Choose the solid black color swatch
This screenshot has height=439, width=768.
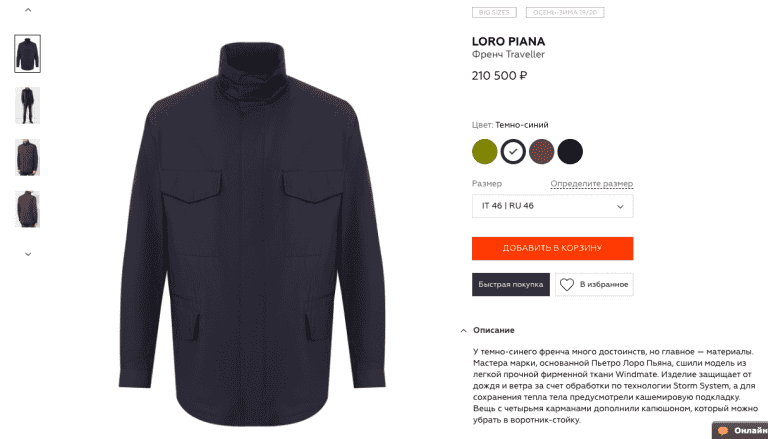(x=570, y=151)
